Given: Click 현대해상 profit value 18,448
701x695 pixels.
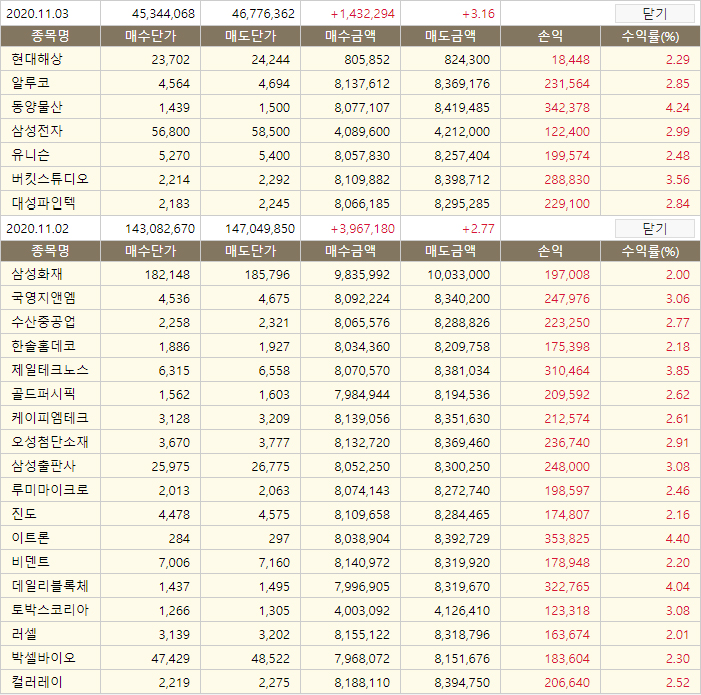Looking at the screenshot, I should (570, 59).
